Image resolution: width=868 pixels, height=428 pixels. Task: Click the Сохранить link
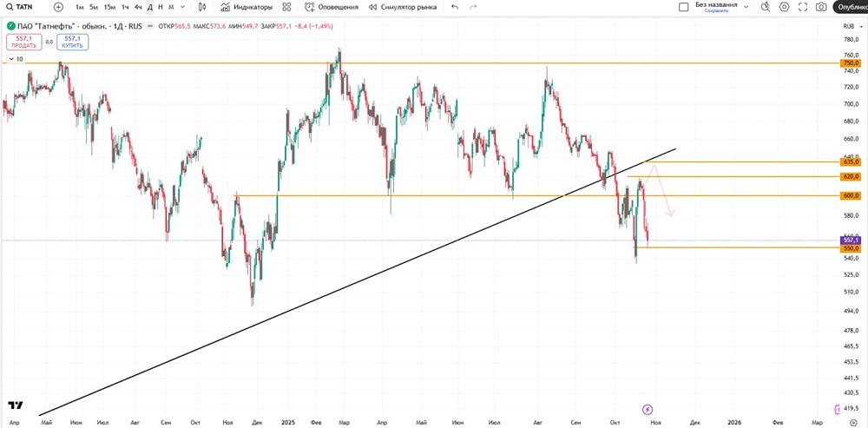click(716, 10)
